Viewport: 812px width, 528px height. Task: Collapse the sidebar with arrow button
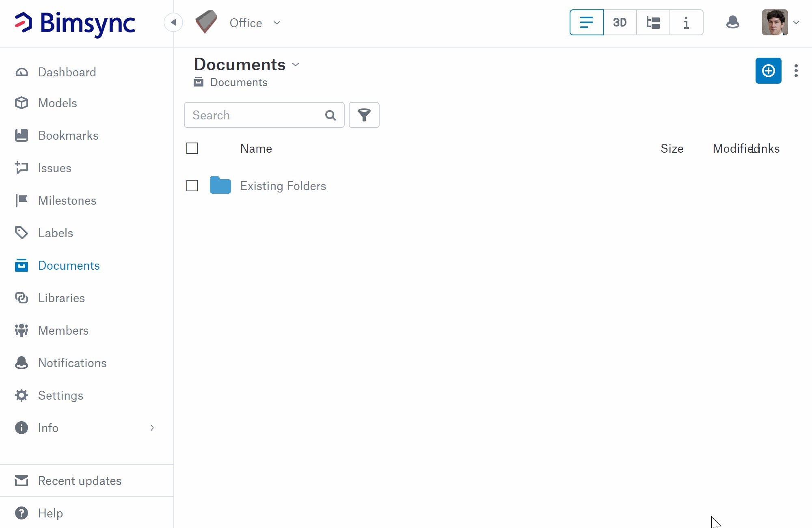coord(173,22)
